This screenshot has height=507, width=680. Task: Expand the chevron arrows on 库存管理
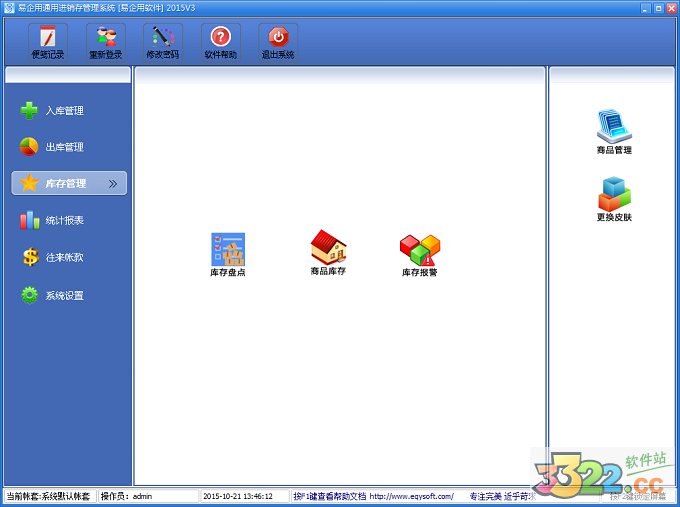coord(113,184)
